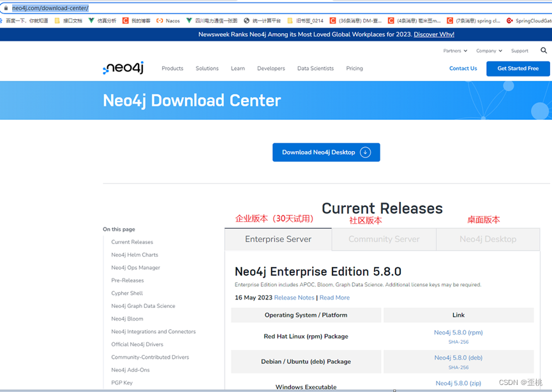552x392 pixels.
Task: Expand the Partners dropdown
Action: pyautogui.click(x=455, y=50)
